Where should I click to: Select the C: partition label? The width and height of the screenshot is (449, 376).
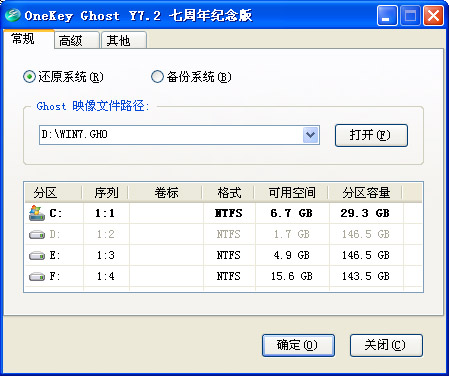[x=56, y=213]
